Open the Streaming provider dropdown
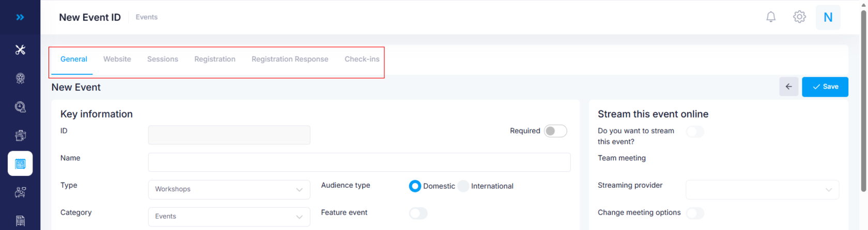The image size is (868, 230). 762,189
